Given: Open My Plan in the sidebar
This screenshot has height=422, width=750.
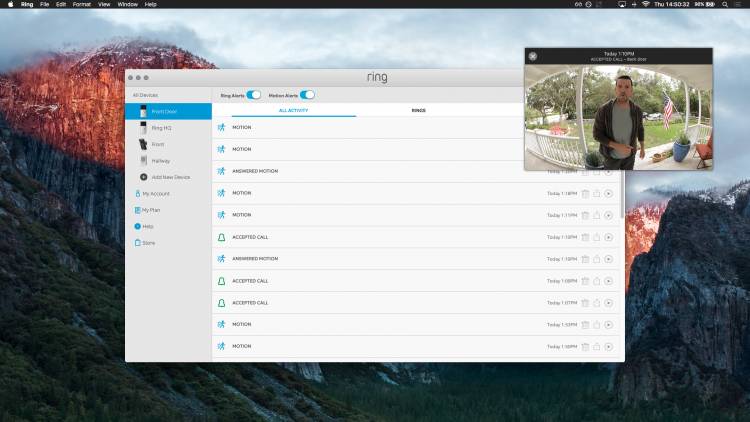Looking at the screenshot, I should click(151, 210).
